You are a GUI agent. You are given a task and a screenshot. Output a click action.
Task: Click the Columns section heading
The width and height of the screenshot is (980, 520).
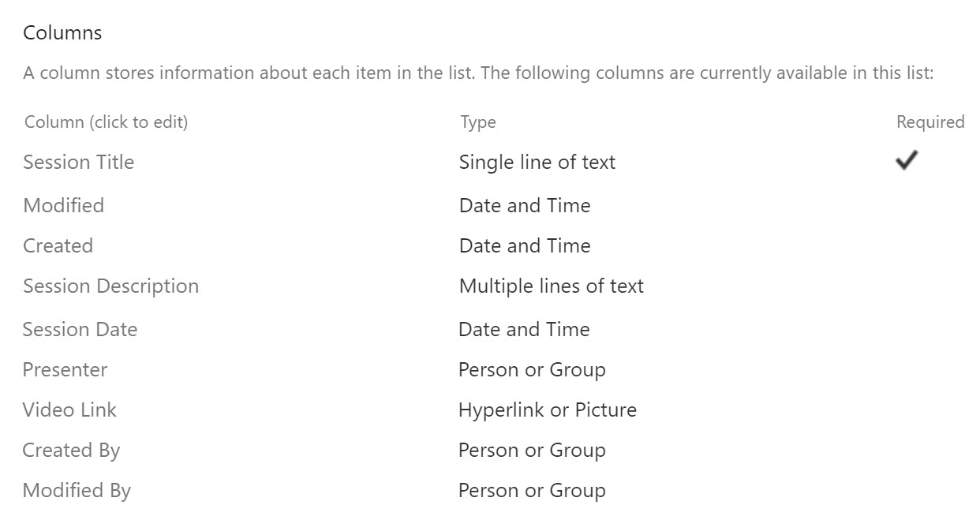coord(62,33)
